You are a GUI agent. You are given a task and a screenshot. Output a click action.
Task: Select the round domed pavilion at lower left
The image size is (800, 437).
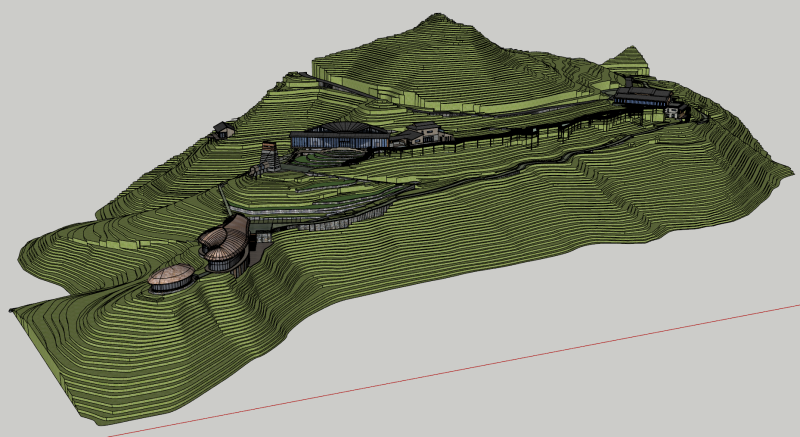coord(171,278)
